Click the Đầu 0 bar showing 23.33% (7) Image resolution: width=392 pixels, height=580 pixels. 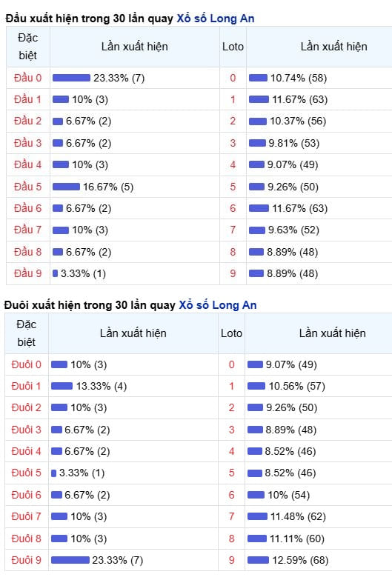[71, 78]
